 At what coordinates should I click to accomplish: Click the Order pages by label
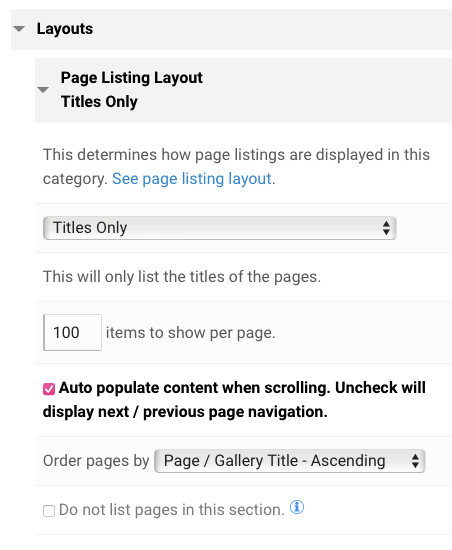point(96,461)
